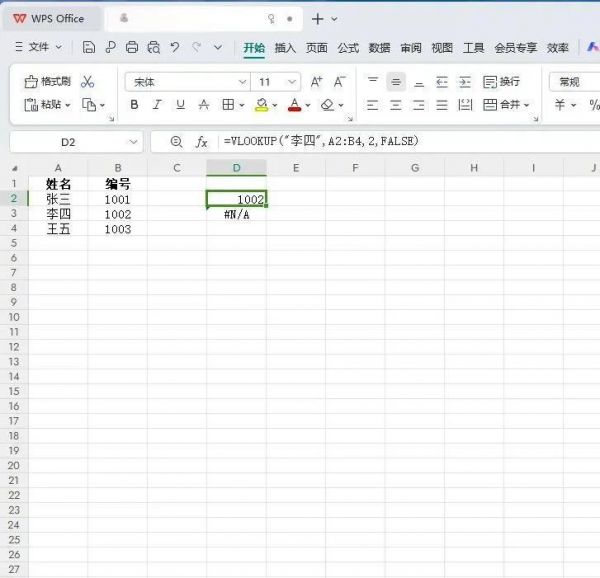Viewport: 600px width, 578px height.
Task: Open the font name dropdown (宋体)
Action: pyautogui.click(x=242, y=82)
